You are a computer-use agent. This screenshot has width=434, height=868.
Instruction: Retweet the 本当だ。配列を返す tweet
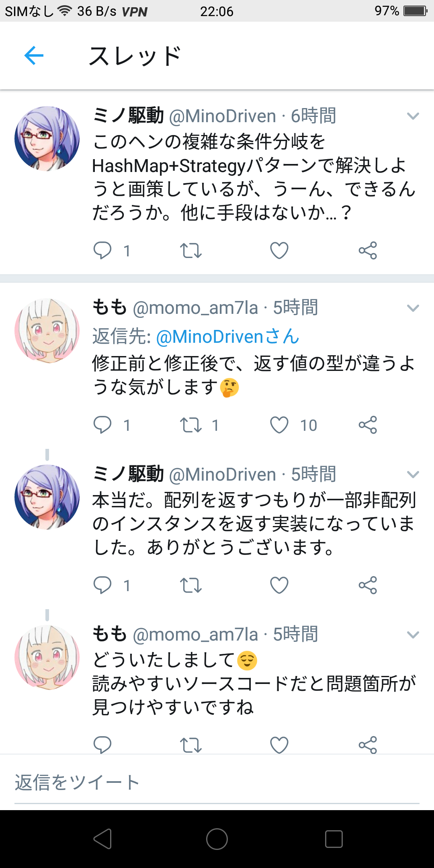[190, 585]
